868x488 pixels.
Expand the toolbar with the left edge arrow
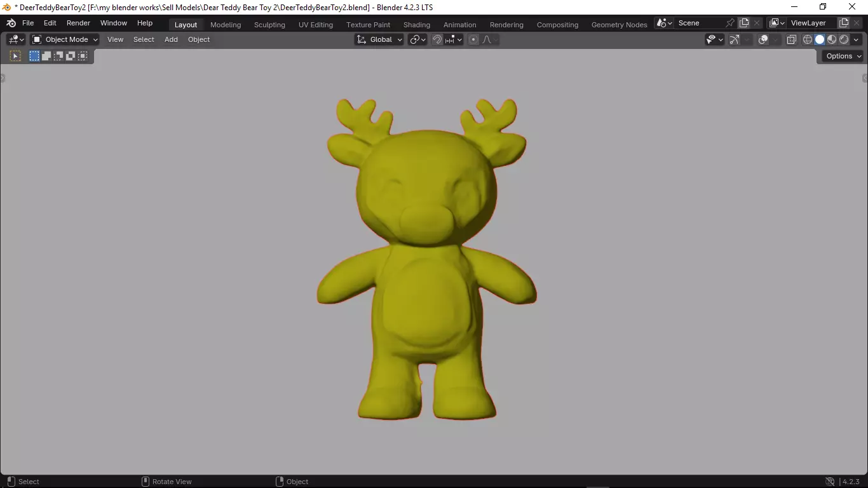pos(3,78)
